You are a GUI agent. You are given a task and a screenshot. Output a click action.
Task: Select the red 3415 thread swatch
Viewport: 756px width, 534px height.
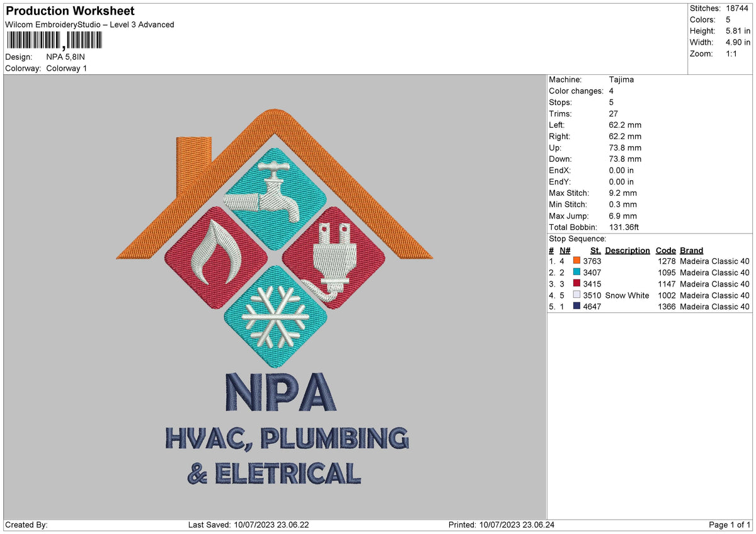pos(576,284)
